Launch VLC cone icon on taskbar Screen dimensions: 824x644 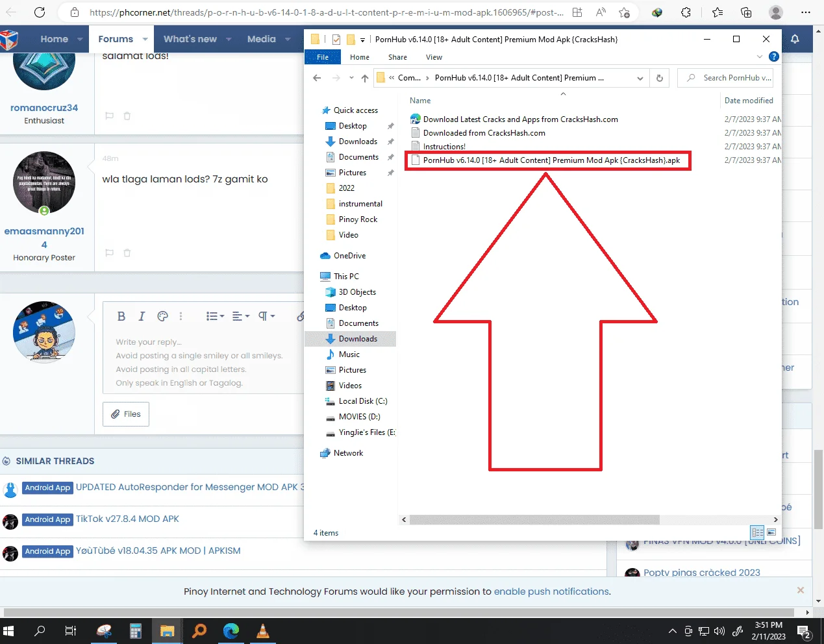tap(263, 630)
